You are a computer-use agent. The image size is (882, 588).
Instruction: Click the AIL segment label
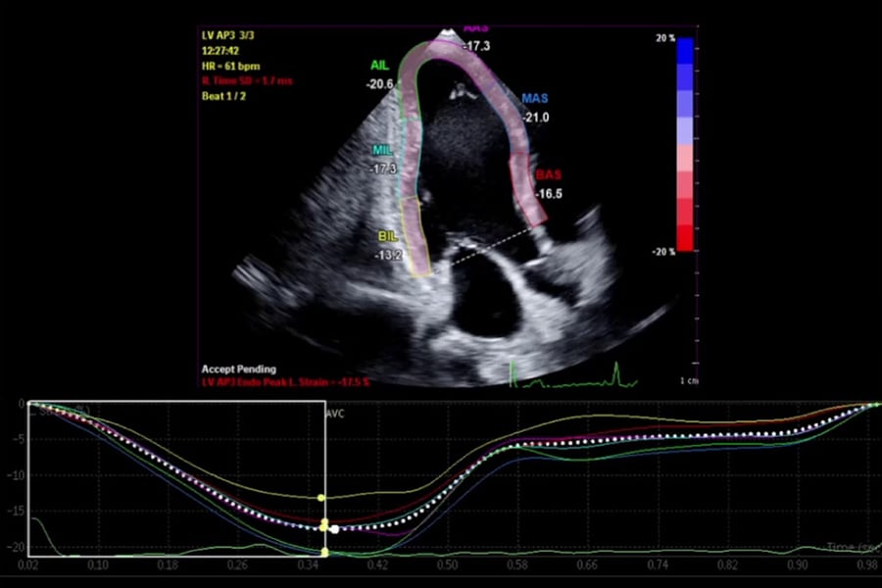click(378, 65)
